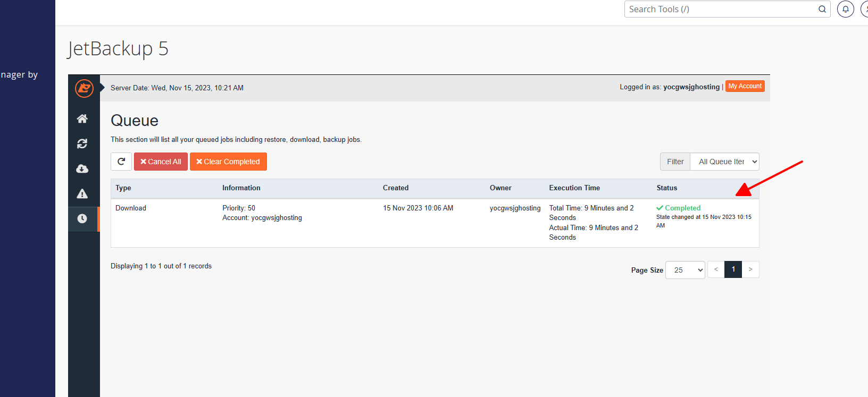Click the Filter label
This screenshot has height=397, width=868.
click(x=675, y=162)
